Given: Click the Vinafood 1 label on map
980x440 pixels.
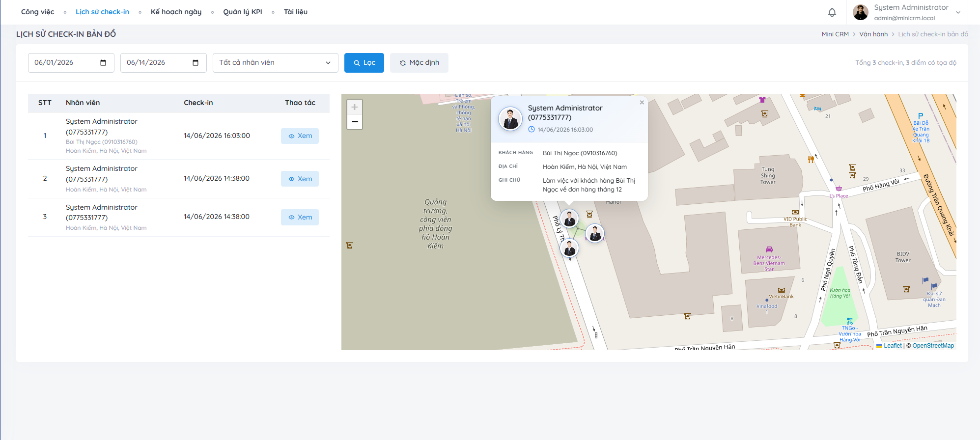Looking at the screenshot, I should [767, 309].
